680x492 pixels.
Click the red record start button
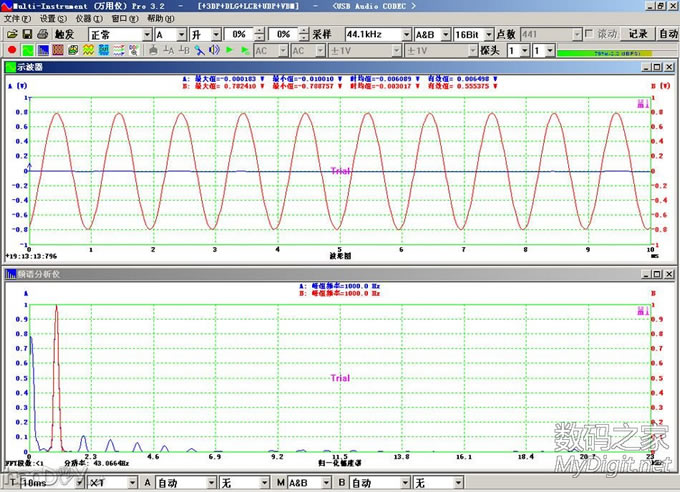coord(11,50)
